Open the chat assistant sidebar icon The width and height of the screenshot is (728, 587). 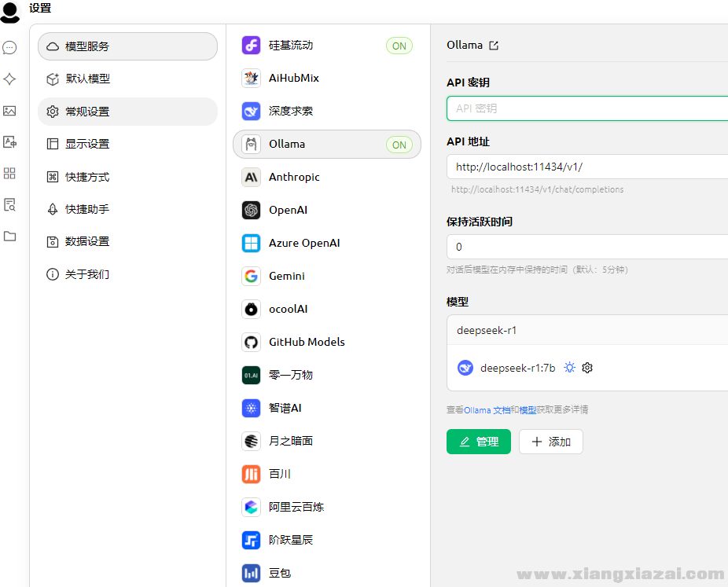click(x=9, y=48)
